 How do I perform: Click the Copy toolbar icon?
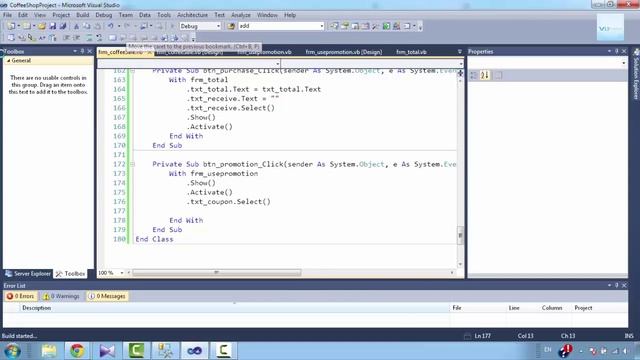point(87,26)
